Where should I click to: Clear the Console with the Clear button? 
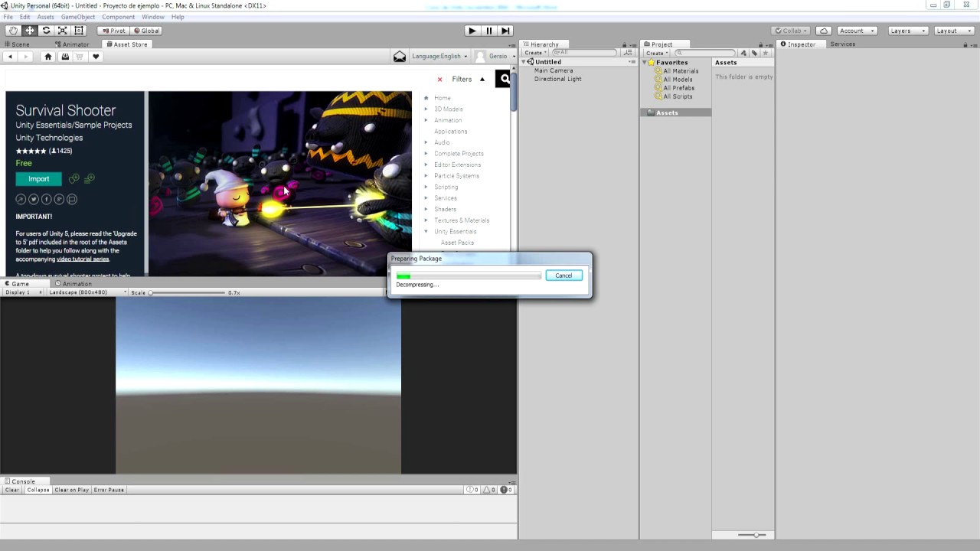tap(12, 490)
